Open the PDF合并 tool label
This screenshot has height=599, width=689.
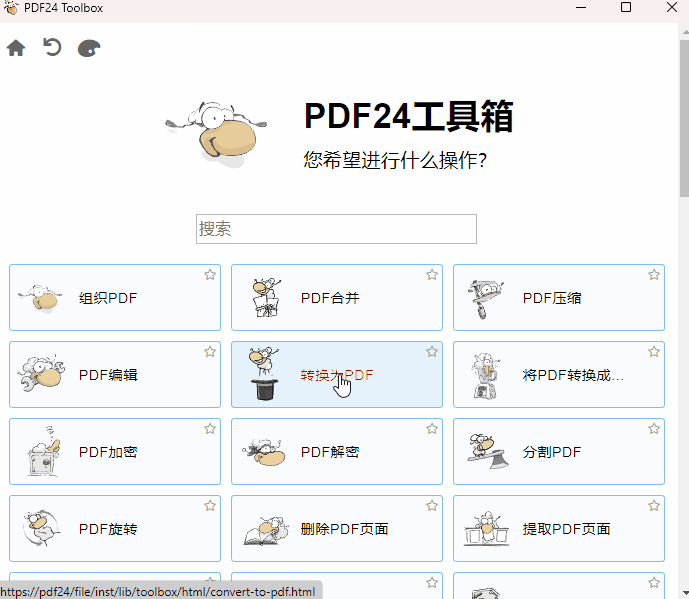point(330,298)
